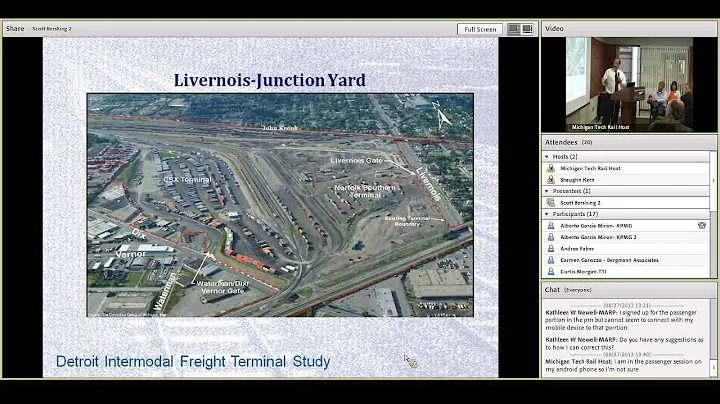Click the Michigan Tech Rail Host chat reply
The image size is (720, 404).
[624, 365]
